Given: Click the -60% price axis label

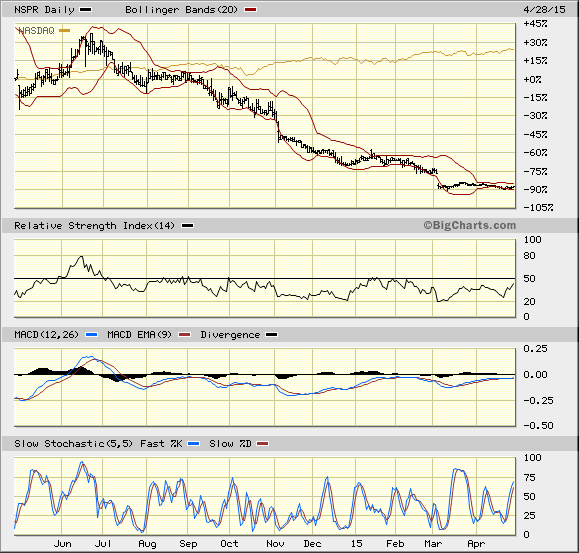Looking at the screenshot, I should (x=535, y=152).
